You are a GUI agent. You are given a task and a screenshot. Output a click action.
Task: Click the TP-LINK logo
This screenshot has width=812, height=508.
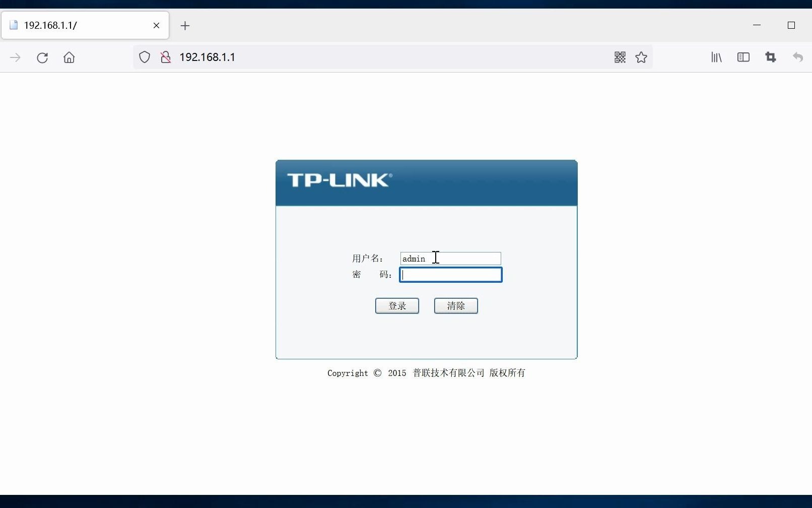tap(340, 180)
